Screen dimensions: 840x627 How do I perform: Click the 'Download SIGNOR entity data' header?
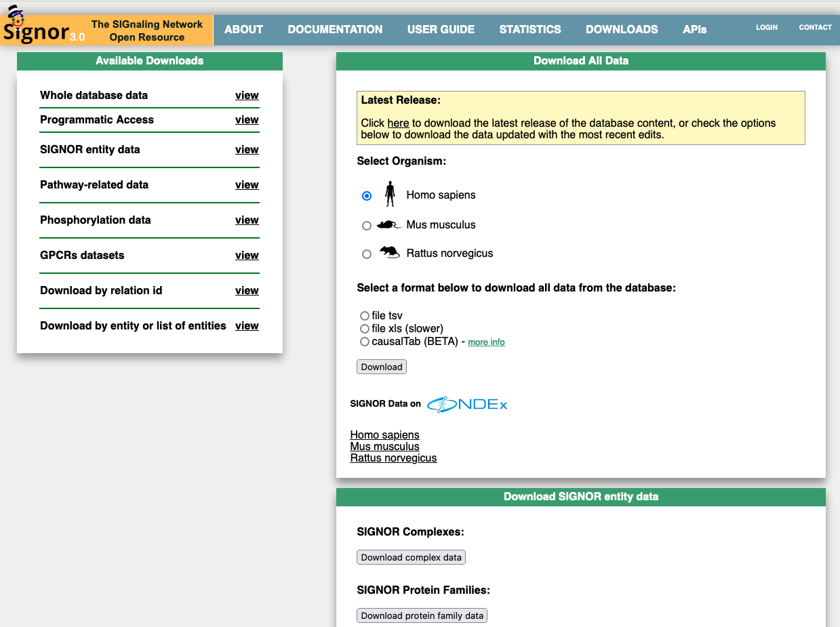[x=581, y=497]
